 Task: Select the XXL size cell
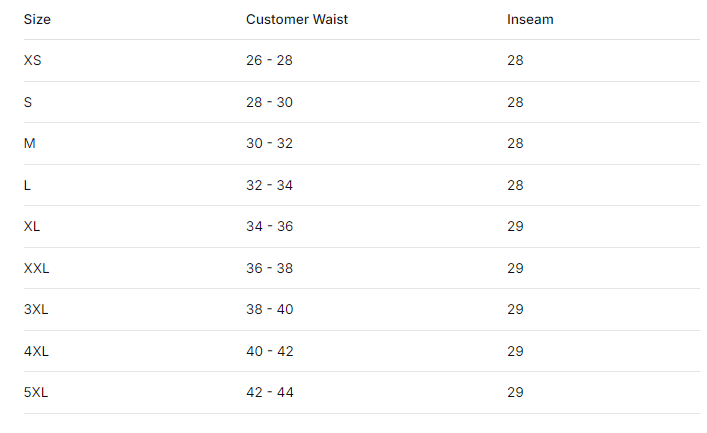[x=37, y=268]
